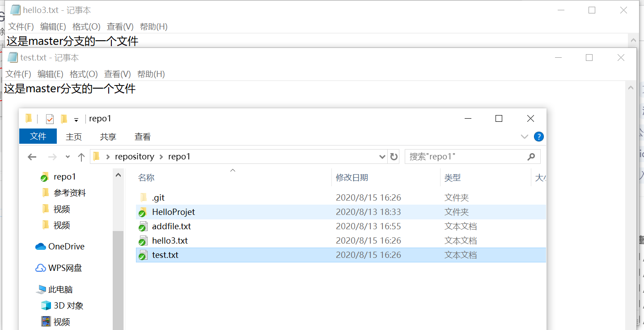This screenshot has width=644, height=330.
Task: Go back with the Explorer back arrow
Action: coord(32,157)
